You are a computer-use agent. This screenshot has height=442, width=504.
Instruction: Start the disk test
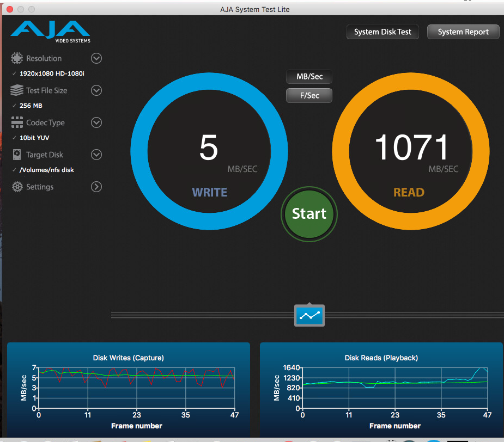309,214
